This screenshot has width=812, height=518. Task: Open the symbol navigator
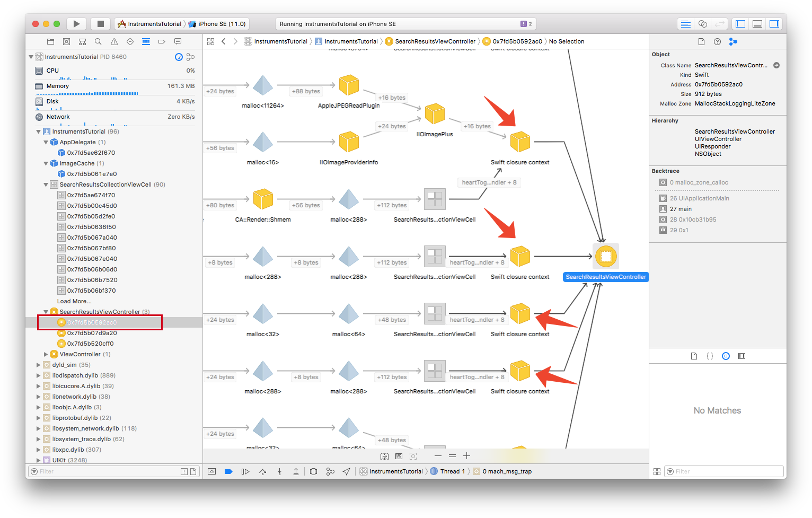point(82,41)
